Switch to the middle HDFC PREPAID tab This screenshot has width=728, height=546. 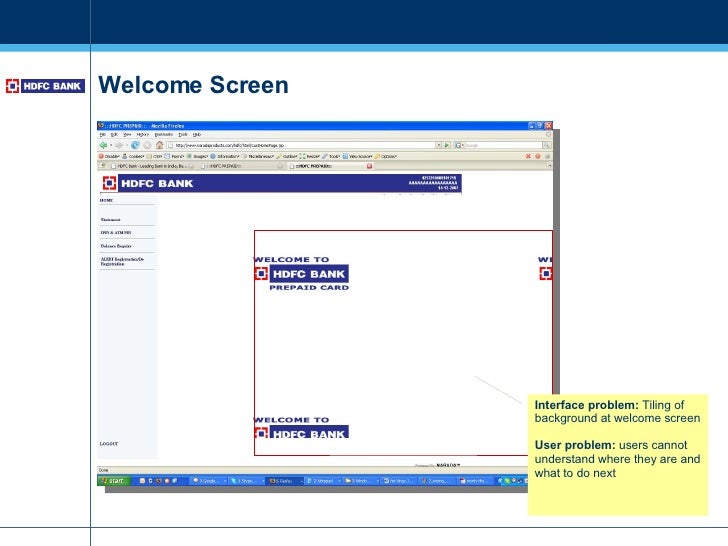(x=241, y=166)
